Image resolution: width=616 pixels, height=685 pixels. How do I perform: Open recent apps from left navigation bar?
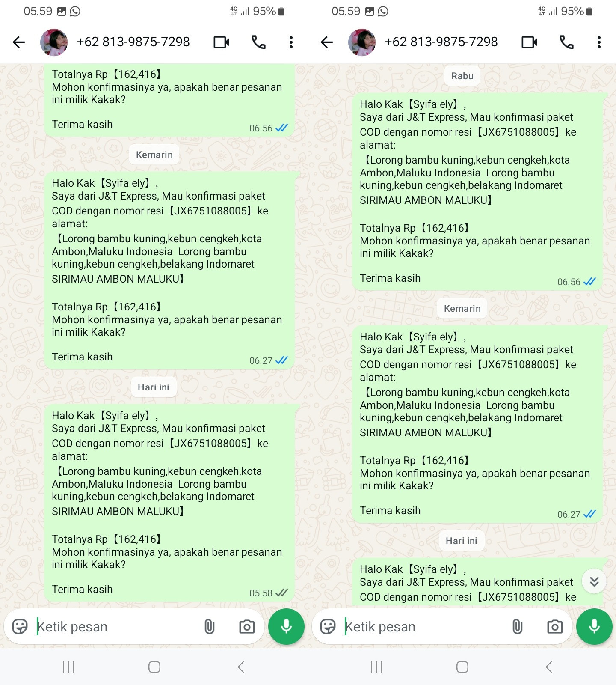(x=68, y=667)
